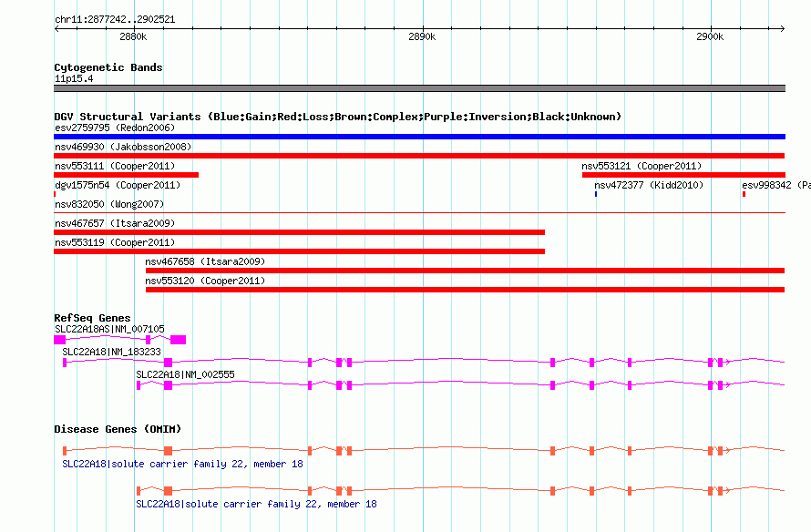Click the gray 11p15.4 cytoband bar
Viewport: 811px width, 532px height.
pos(419,88)
